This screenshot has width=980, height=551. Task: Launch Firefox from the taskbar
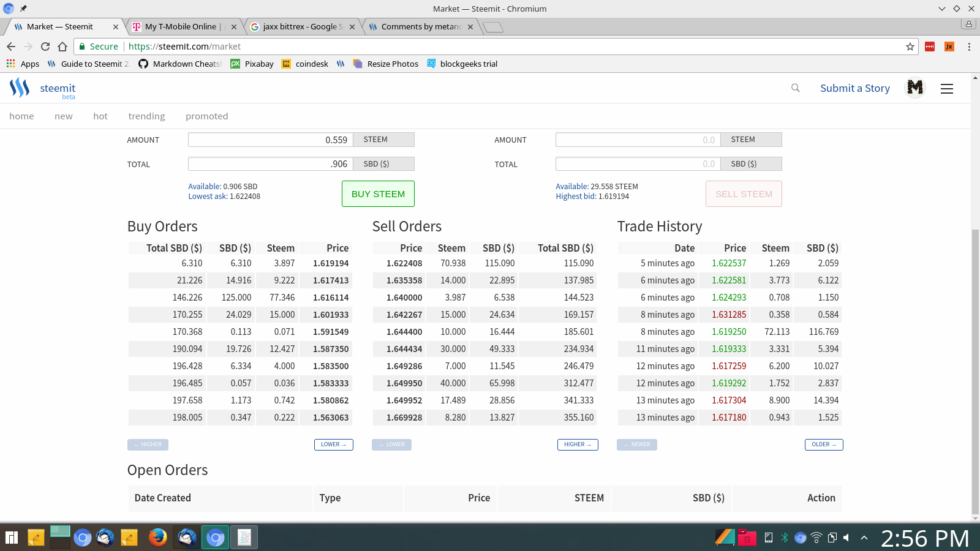158,538
